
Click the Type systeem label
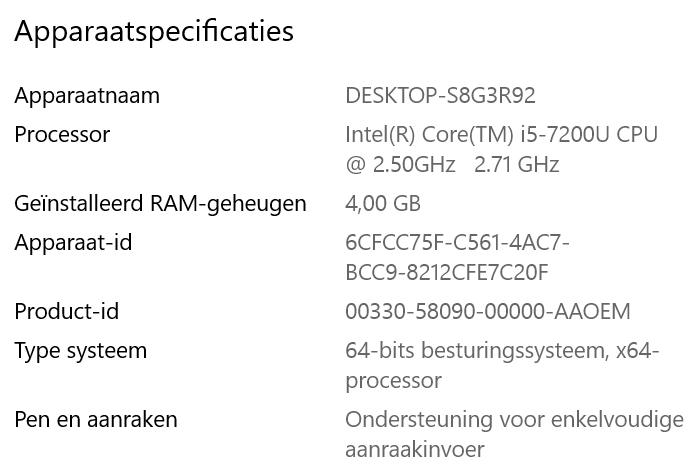coord(80,351)
